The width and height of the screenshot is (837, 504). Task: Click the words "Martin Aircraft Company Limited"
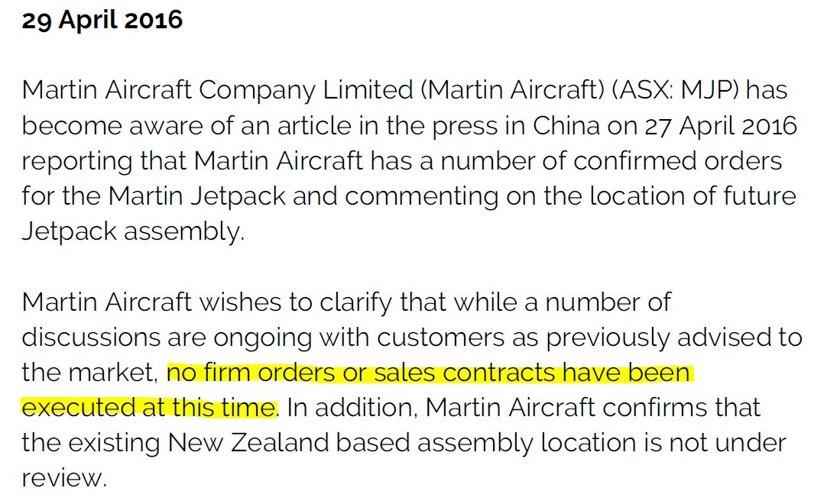(x=217, y=91)
